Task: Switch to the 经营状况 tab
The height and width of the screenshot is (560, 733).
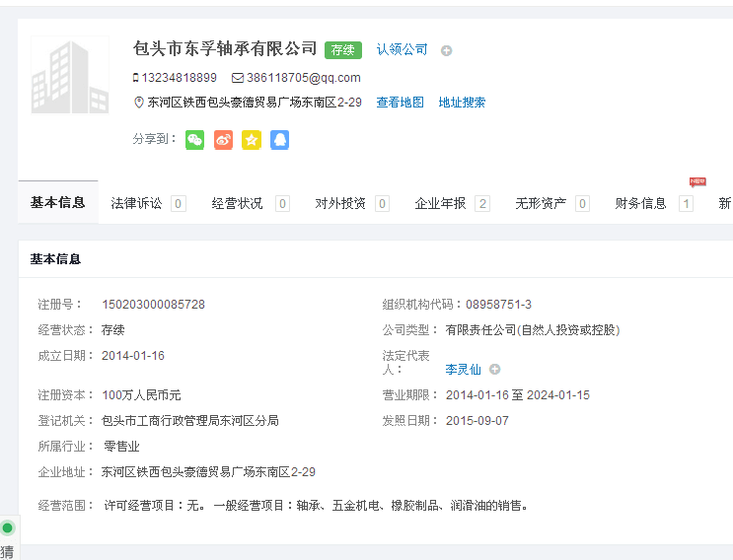Action: click(237, 203)
